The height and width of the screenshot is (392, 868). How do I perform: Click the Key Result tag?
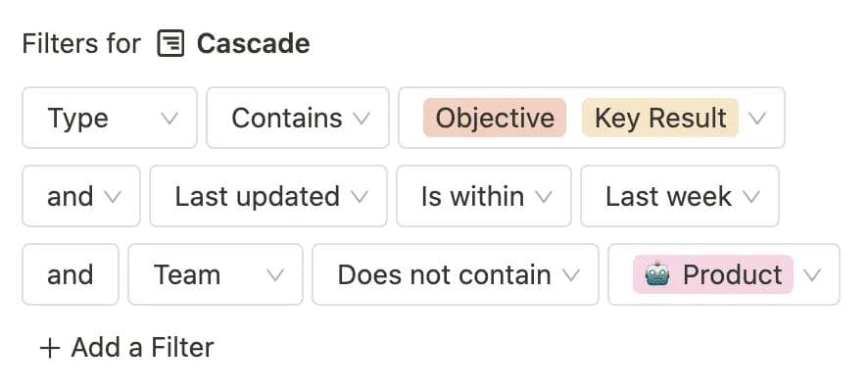tap(660, 119)
